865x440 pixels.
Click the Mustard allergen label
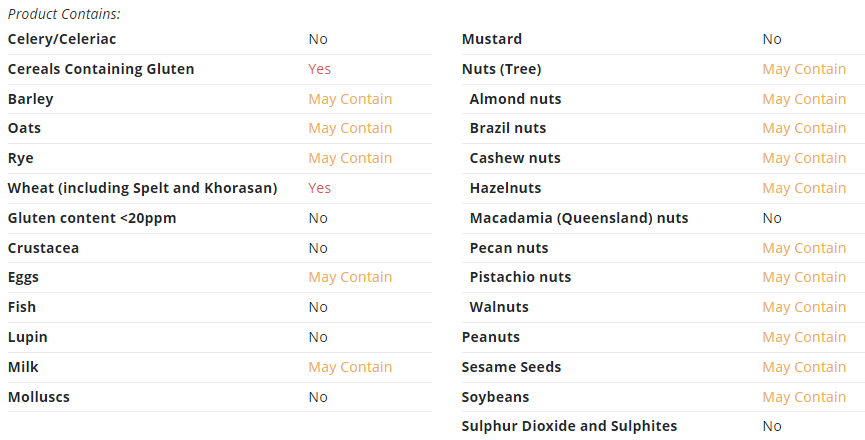click(x=492, y=39)
